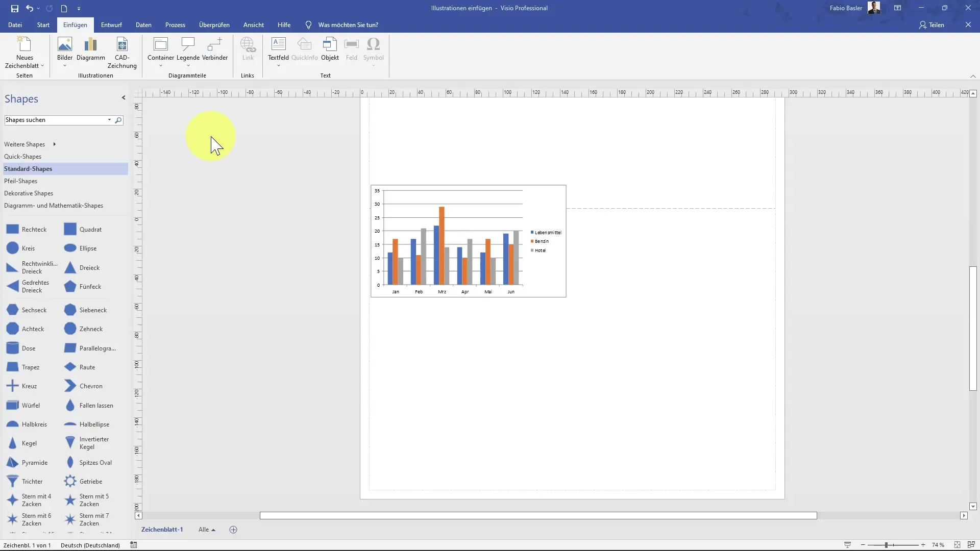The width and height of the screenshot is (980, 551).
Task: Open the new document icon in title bar
Action: point(64,8)
